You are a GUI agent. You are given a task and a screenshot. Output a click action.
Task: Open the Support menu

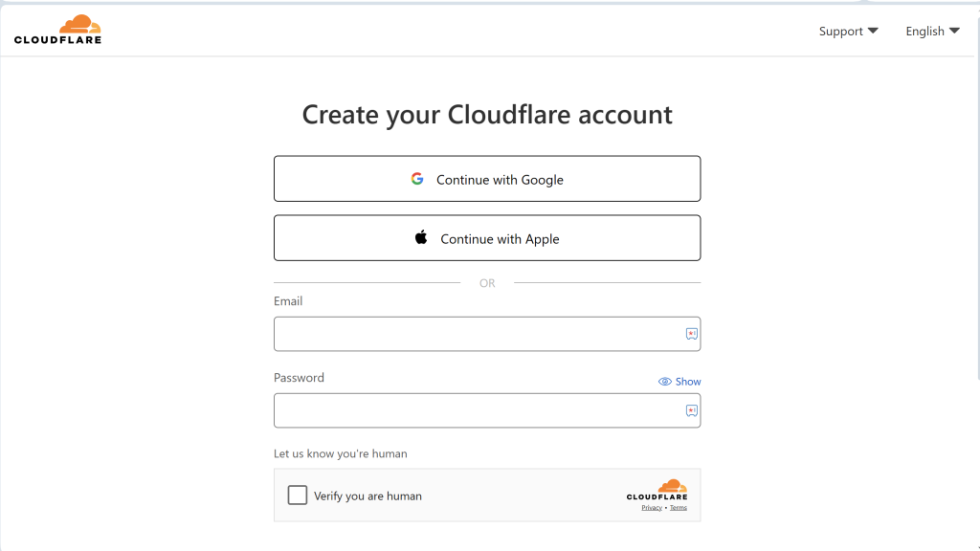[848, 31]
